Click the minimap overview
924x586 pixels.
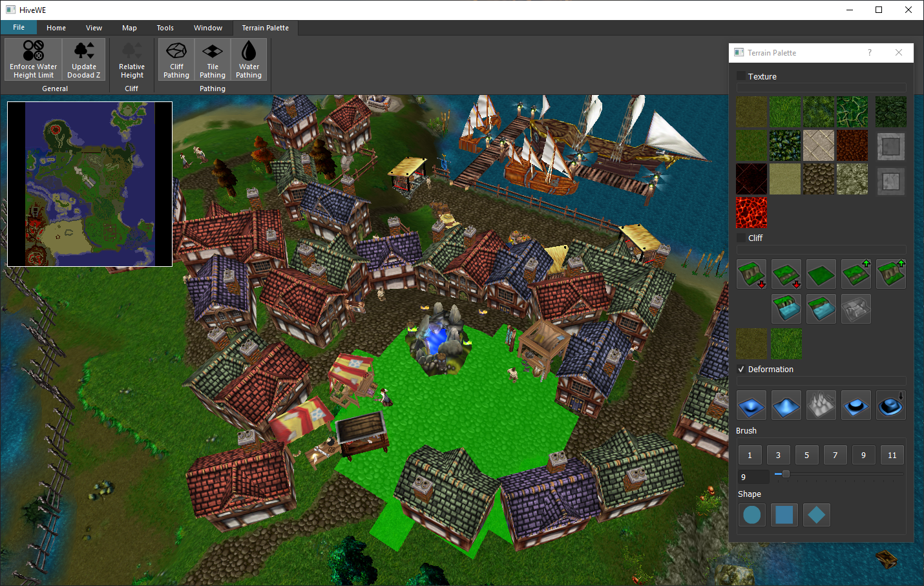[90, 184]
